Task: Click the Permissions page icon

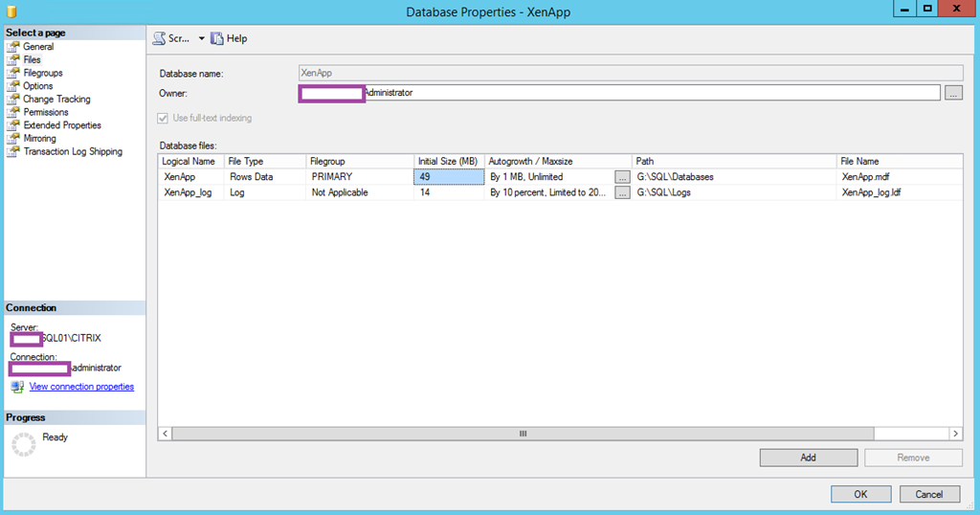Action: [x=13, y=112]
